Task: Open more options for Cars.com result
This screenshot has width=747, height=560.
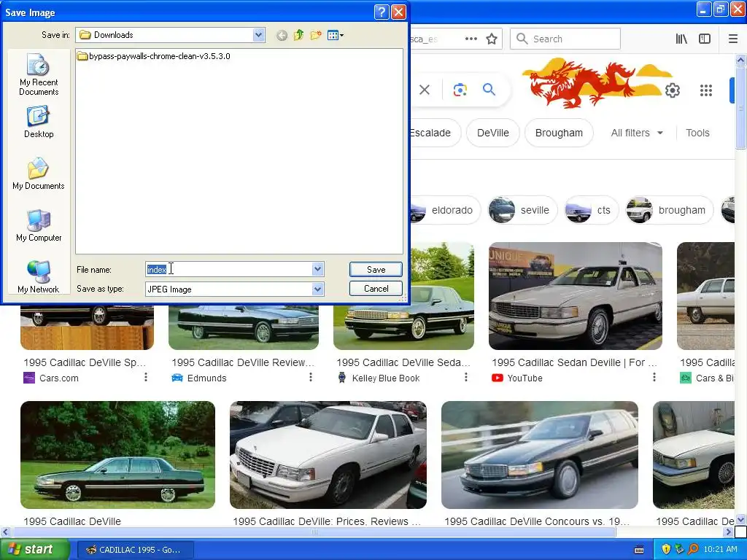Action: [x=146, y=377]
